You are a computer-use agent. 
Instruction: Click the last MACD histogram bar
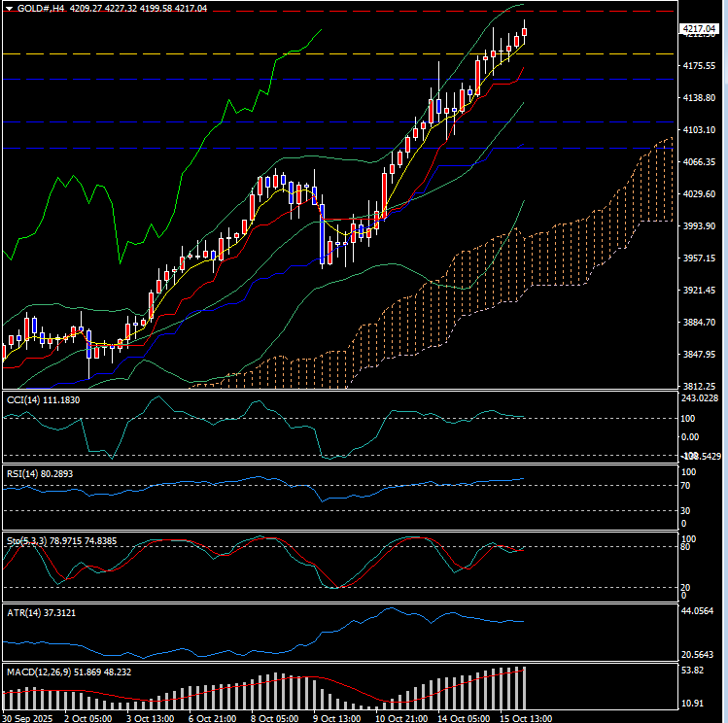point(526,688)
